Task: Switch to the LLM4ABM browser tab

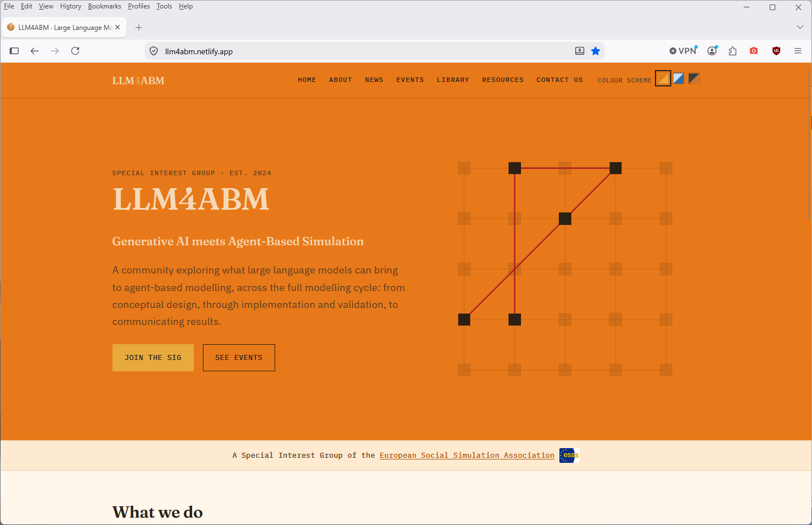Action: coord(64,27)
